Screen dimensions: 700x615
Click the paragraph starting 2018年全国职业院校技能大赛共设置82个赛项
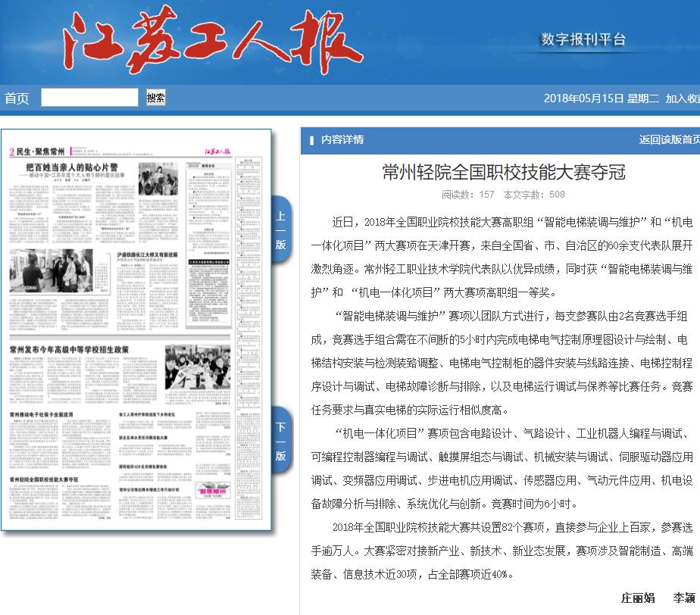502,551
